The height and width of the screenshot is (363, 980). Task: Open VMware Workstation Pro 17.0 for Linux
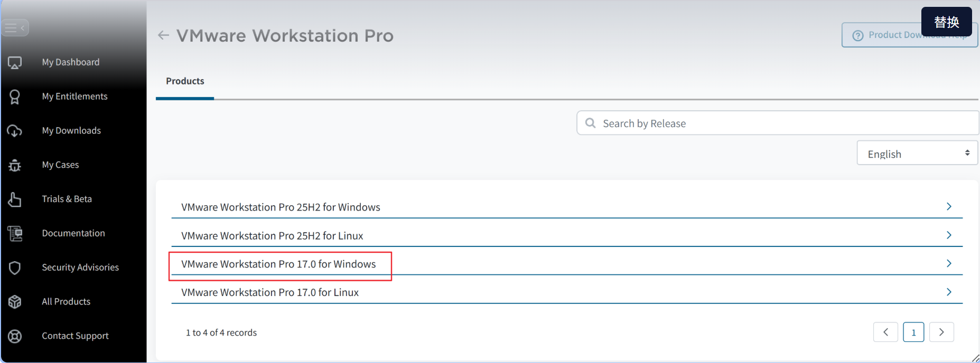[948, 292]
